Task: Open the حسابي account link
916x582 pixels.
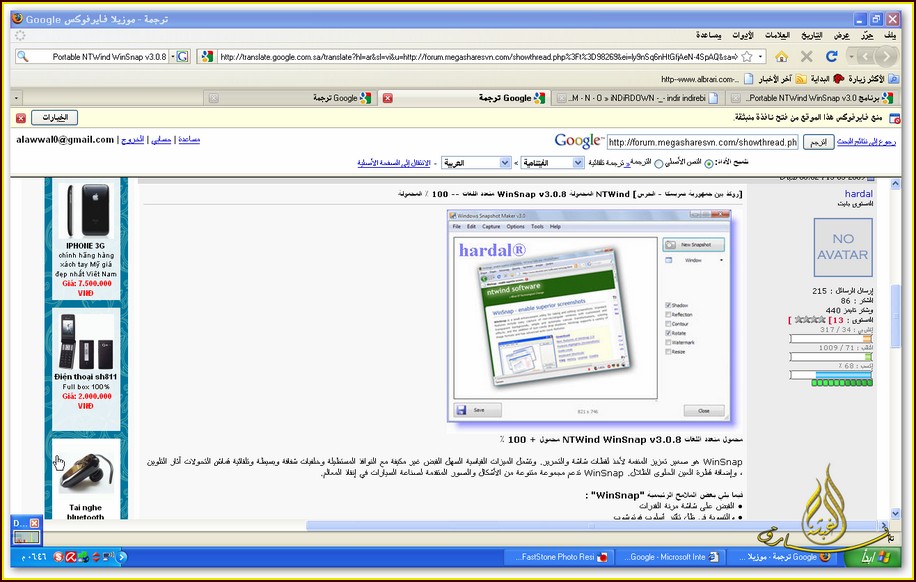Action: point(161,140)
